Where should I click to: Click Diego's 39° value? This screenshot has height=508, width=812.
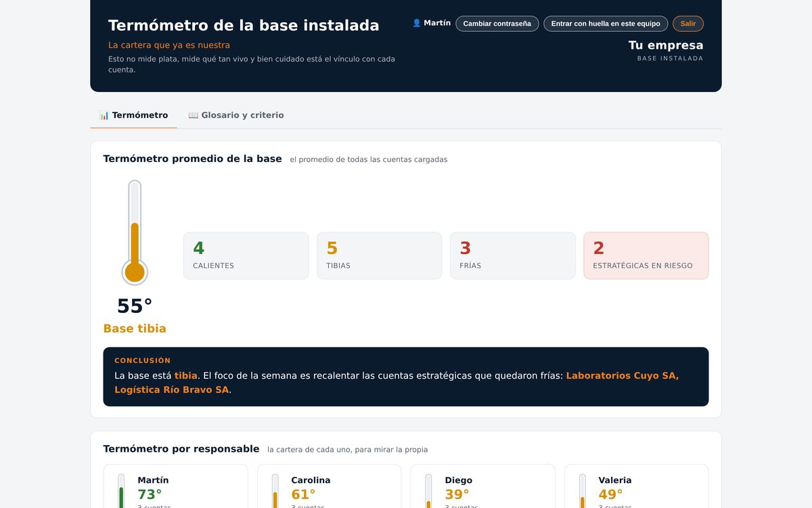[x=457, y=495]
